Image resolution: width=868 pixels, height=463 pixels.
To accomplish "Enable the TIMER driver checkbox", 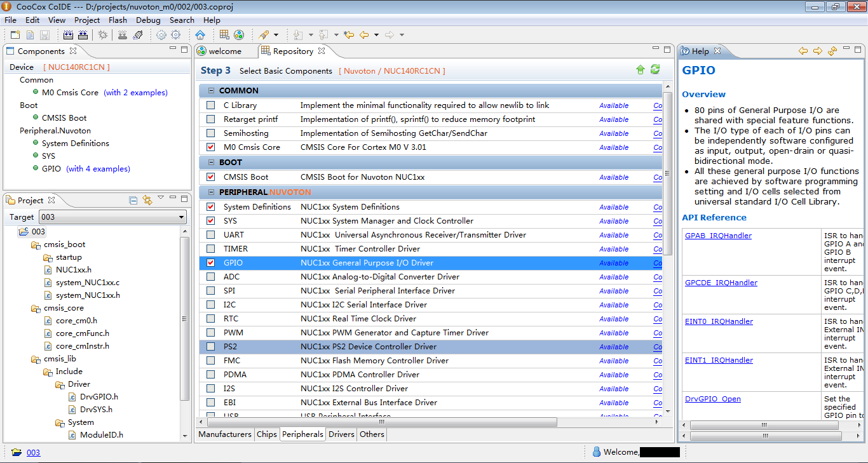I will (211, 249).
